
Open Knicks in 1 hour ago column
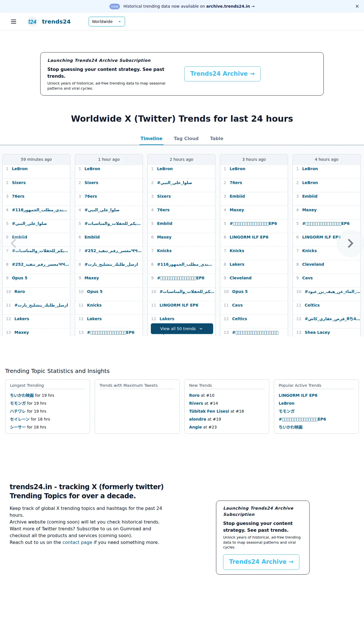point(94,305)
